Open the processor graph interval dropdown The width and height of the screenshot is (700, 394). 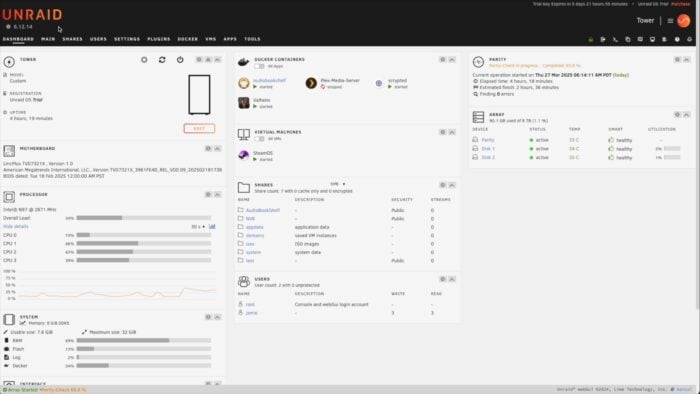pos(198,227)
